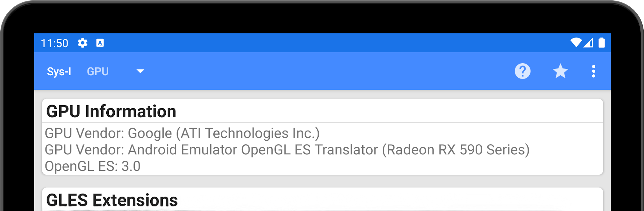The height and width of the screenshot is (211, 644).
Task: Expand the dropdown arrow beside GPU
Action: click(140, 71)
